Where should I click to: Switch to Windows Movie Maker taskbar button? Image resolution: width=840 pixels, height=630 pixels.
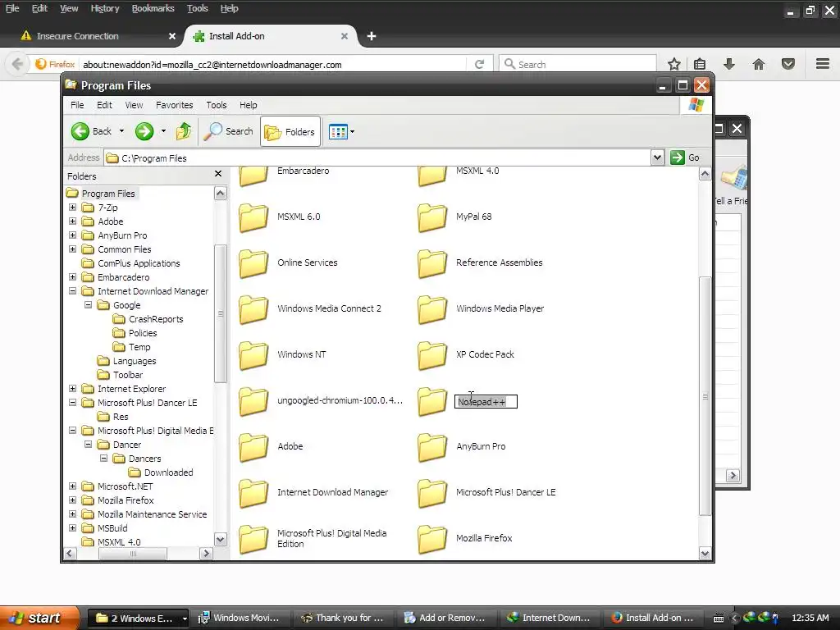coord(239,618)
